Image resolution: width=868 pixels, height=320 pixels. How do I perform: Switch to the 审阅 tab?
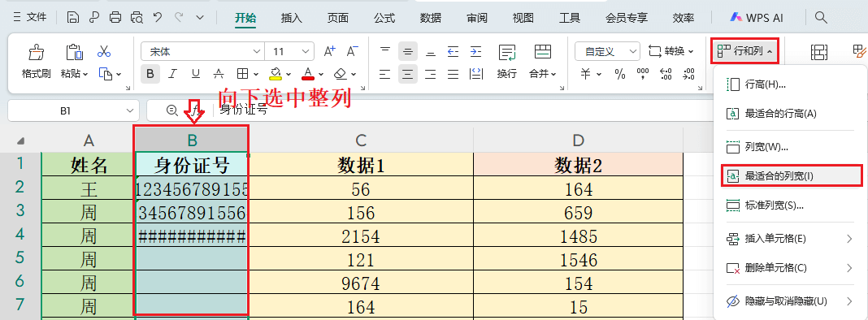(476, 18)
